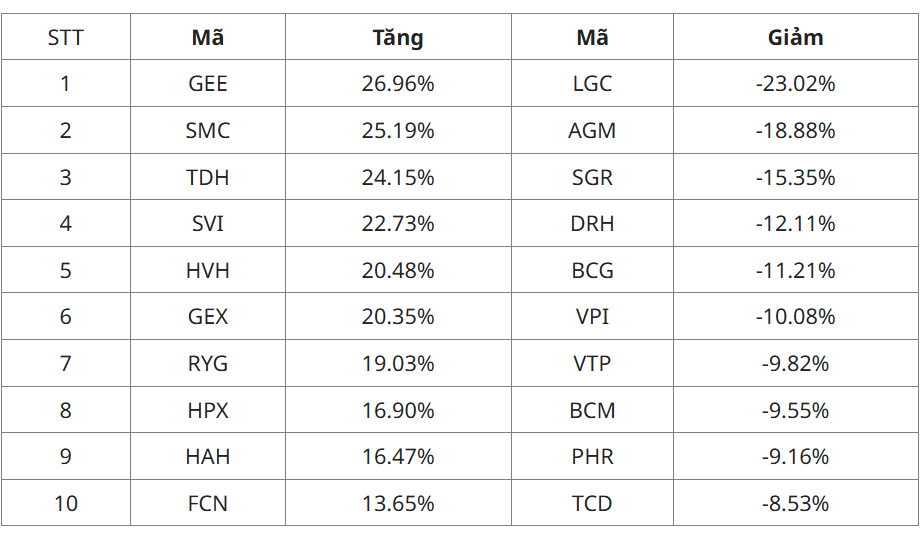
Task: Click the VPI ticker cell
Action: click(592, 317)
